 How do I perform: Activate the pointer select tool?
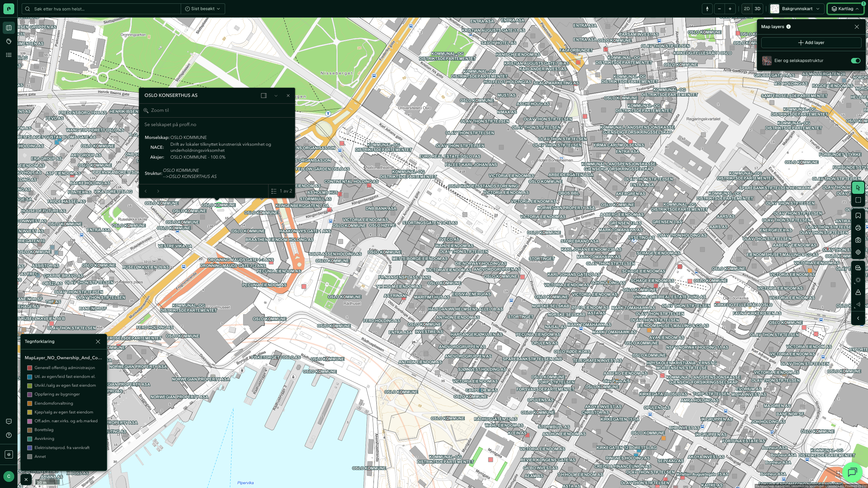[x=858, y=188]
